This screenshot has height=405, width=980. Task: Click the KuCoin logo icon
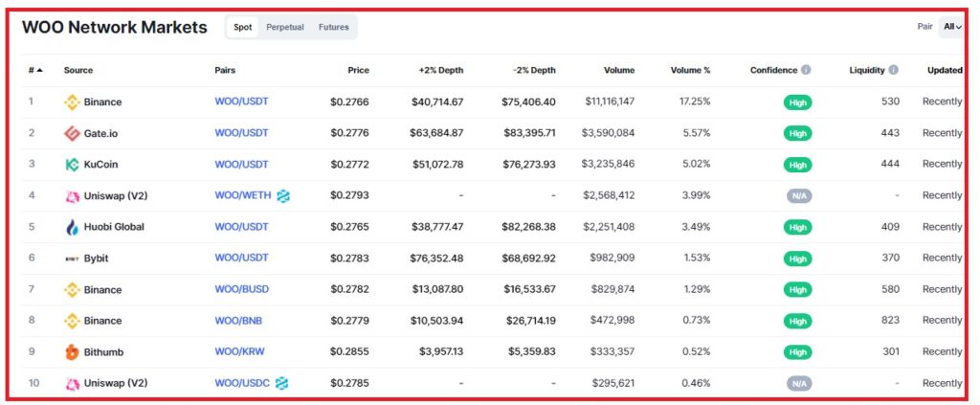click(x=72, y=165)
